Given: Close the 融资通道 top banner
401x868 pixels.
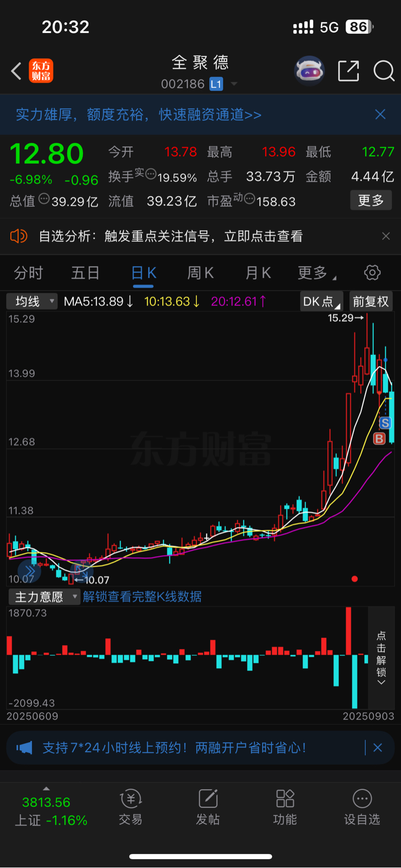Looking at the screenshot, I should 380,114.
